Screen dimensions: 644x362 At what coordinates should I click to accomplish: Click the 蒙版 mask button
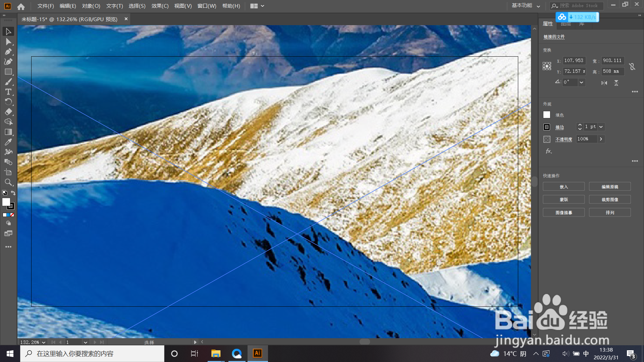(x=563, y=199)
